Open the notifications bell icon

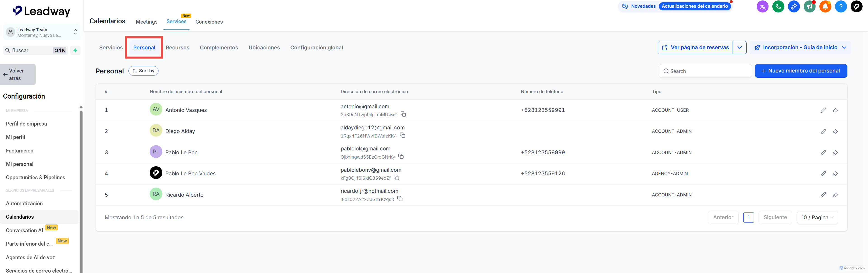825,6
